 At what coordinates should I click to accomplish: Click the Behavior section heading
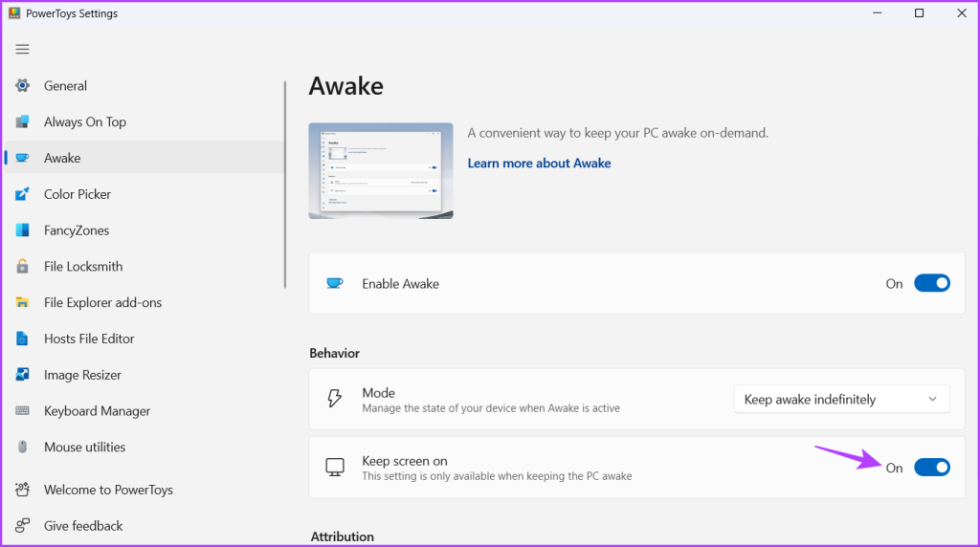click(334, 354)
